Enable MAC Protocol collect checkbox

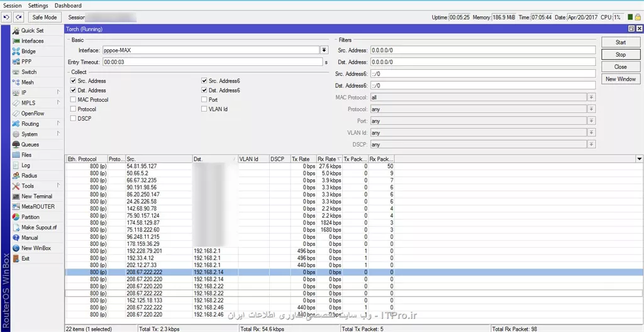[73, 99]
